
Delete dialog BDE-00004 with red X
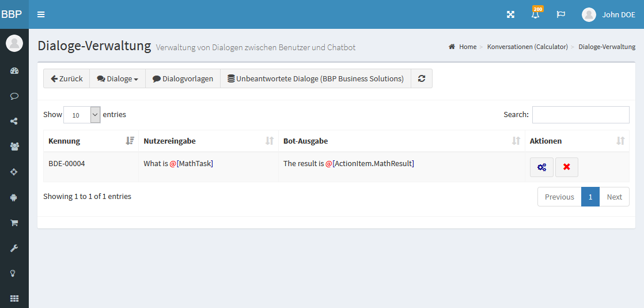tap(567, 167)
